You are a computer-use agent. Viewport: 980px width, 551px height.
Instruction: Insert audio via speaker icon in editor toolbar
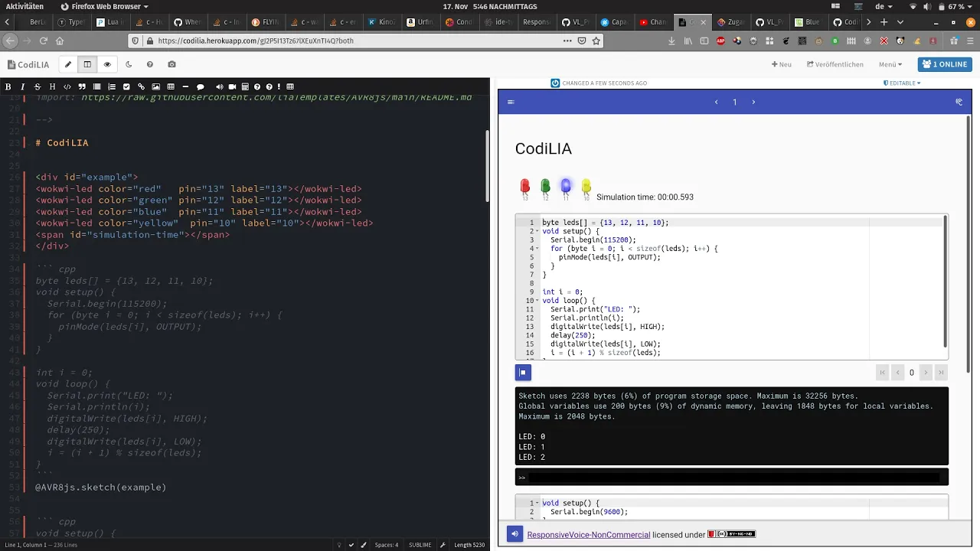pos(220,86)
